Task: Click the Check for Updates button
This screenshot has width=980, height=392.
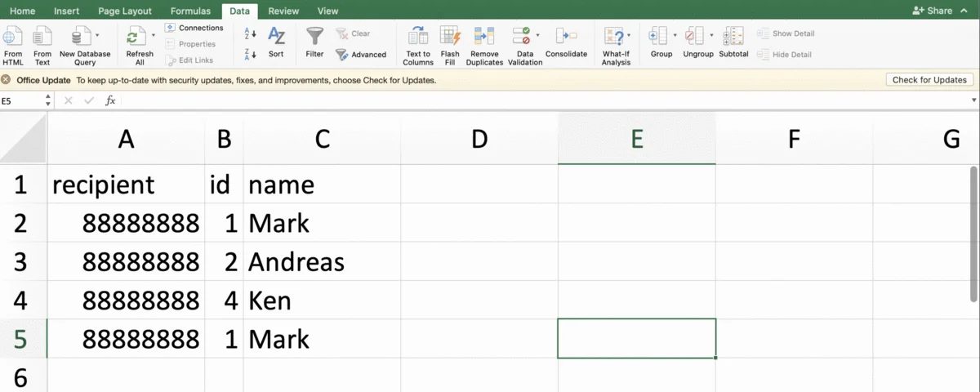Action: [x=929, y=80]
